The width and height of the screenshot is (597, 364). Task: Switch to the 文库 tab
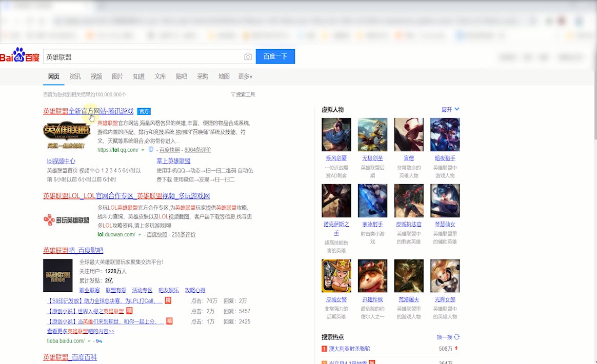pos(160,76)
